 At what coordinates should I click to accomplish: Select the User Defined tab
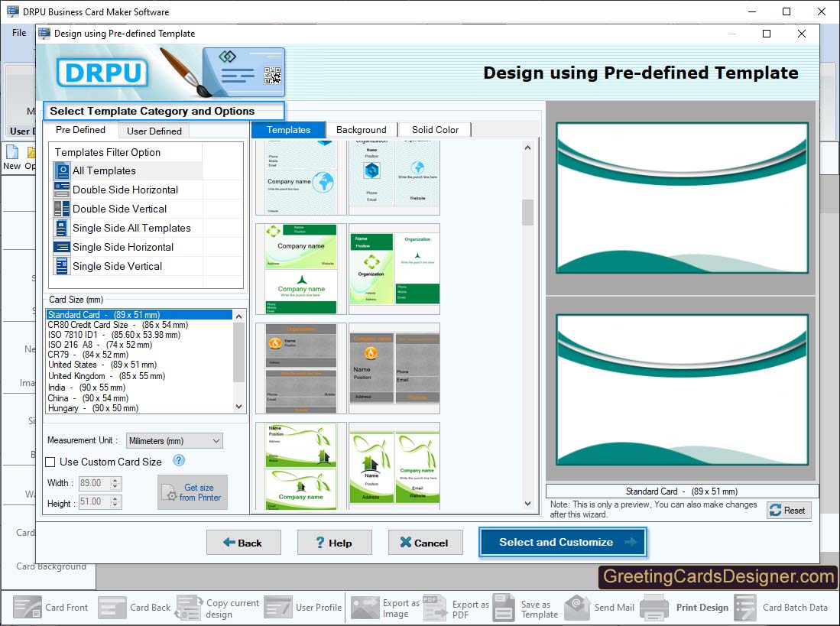click(x=154, y=131)
